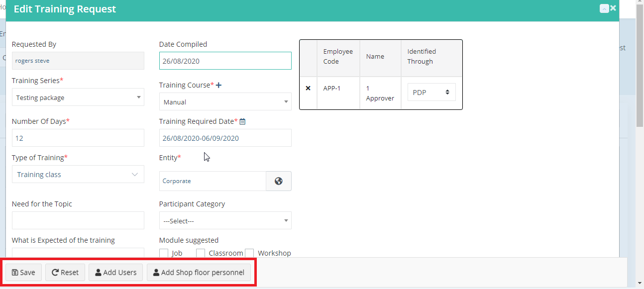This screenshot has width=644, height=289.
Task: Add a new Training Course via plus icon
Action: [218, 85]
